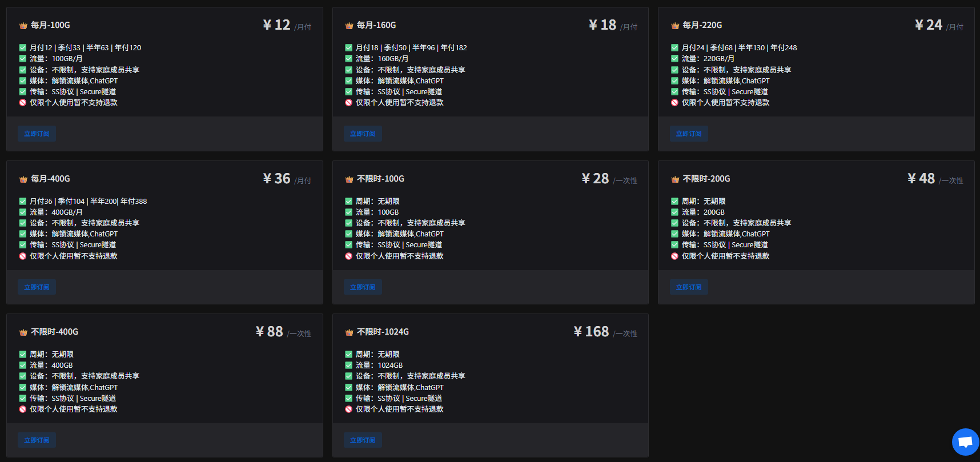Click the crown icon beside 不限时-200G
This screenshot has height=462, width=980.
[x=675, y=179]
